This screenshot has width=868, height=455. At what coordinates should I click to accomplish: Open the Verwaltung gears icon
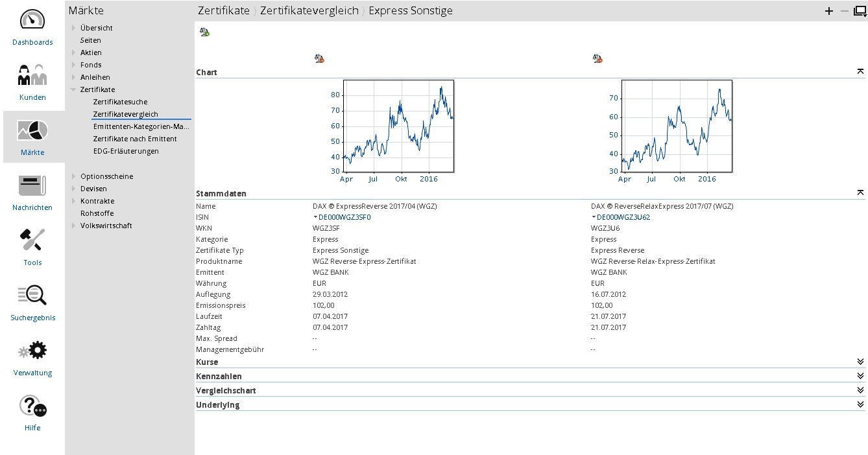(x=32, y=351)
